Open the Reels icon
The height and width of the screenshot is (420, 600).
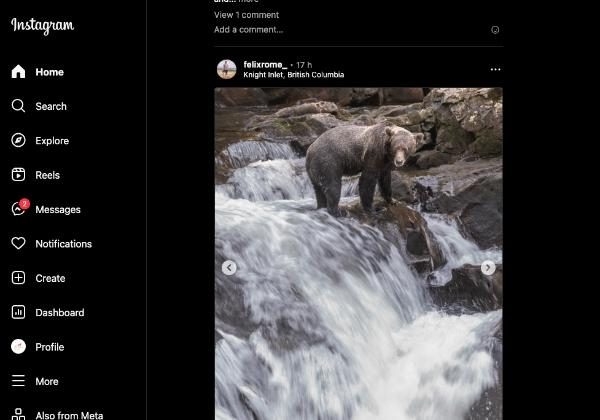[18, 175]
